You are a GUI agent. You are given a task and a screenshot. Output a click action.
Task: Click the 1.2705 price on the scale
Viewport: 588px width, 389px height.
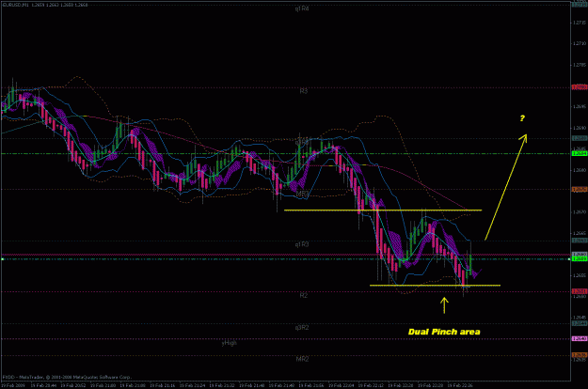point(580,65)
